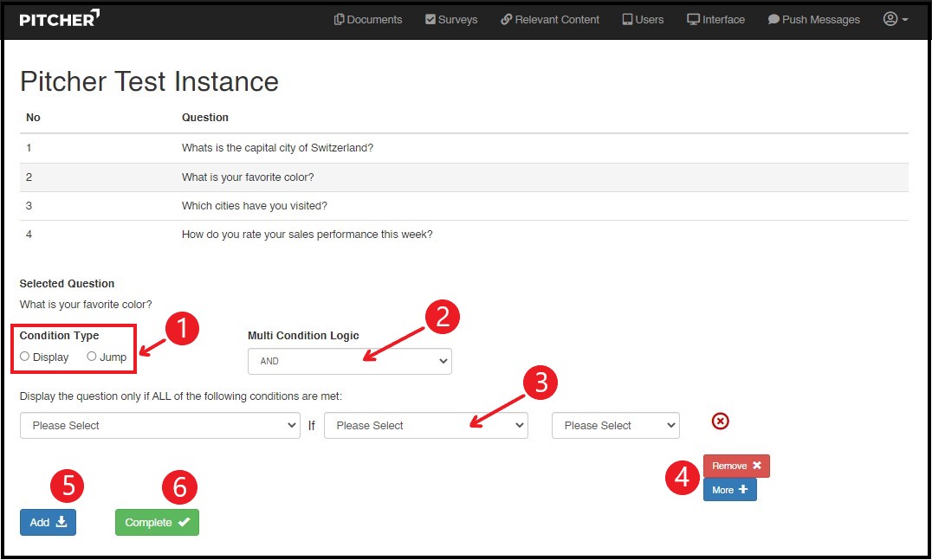932x560 pixels.
Task: Open the first Please Select question dropdown
Action: [x=160, y=426]
